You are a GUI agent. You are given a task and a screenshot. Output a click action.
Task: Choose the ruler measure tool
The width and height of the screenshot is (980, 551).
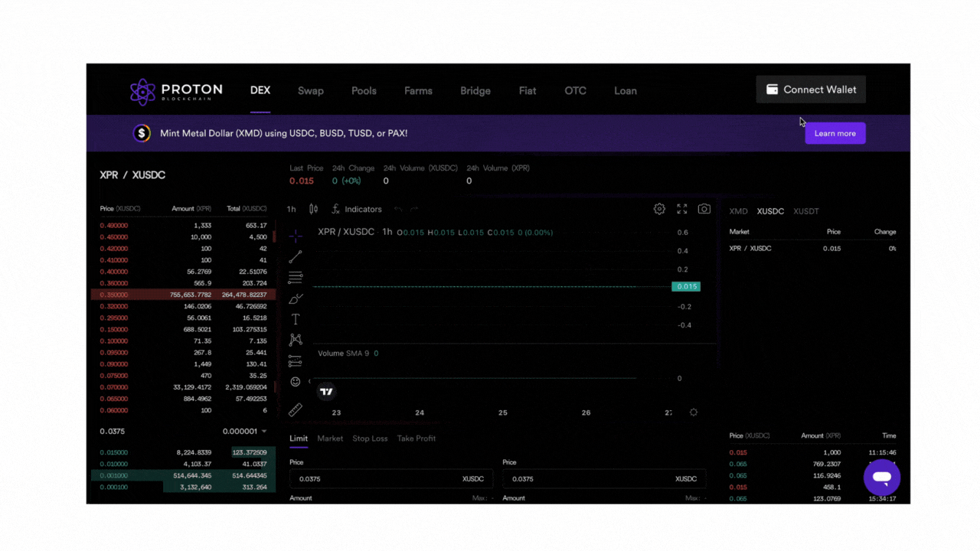(296, 410)
